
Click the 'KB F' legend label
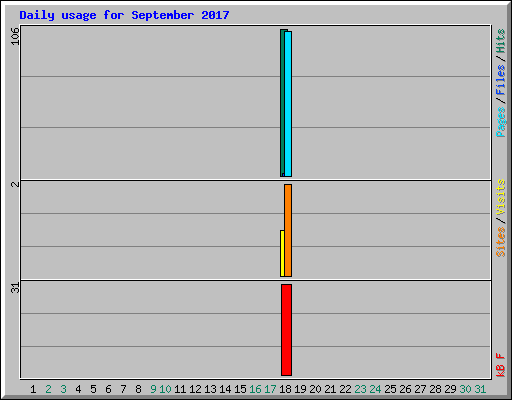click(x=501, y=365)
